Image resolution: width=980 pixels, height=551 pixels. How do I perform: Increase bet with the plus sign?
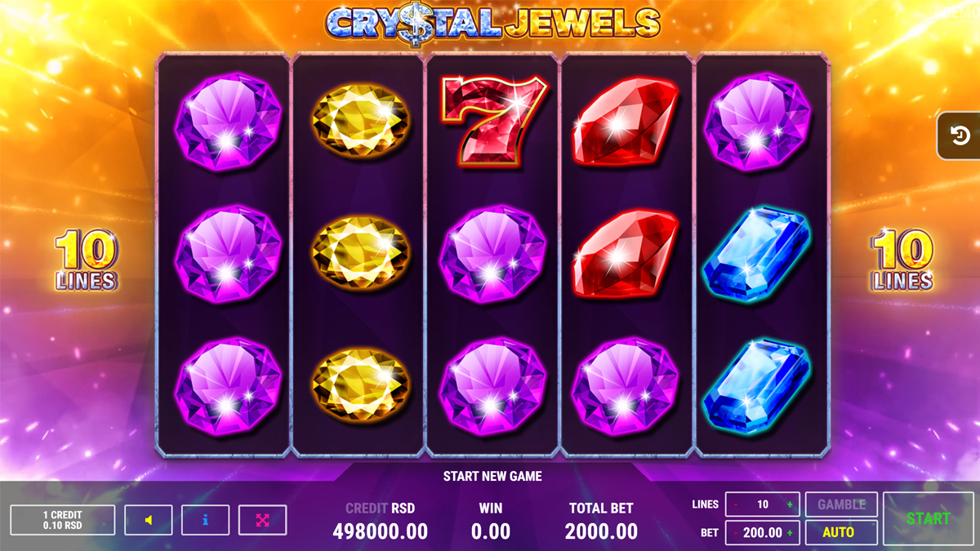pos(790,533)
